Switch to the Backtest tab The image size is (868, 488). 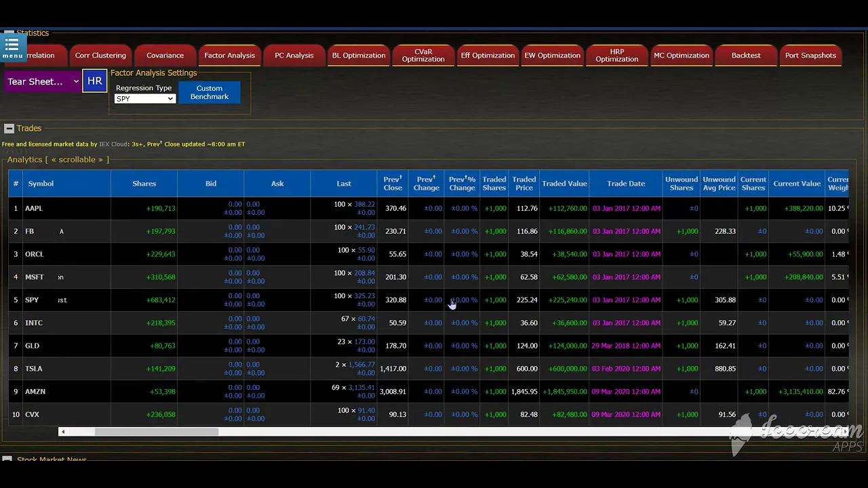point(746,56)
